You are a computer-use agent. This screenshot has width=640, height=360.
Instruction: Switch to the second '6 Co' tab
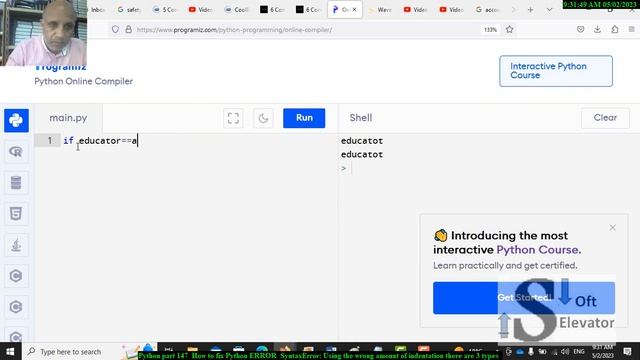pyautogui.click(x=308, y=9)
